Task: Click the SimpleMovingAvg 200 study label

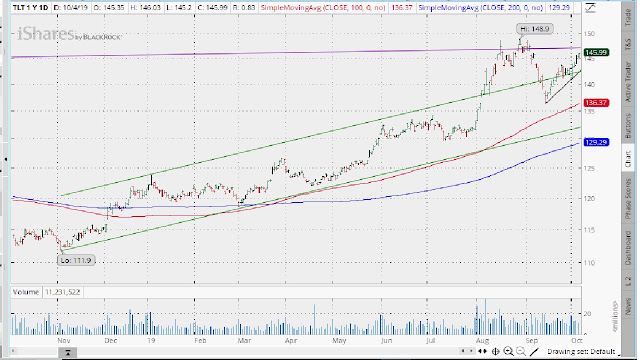Action: [x=481, y=8]
